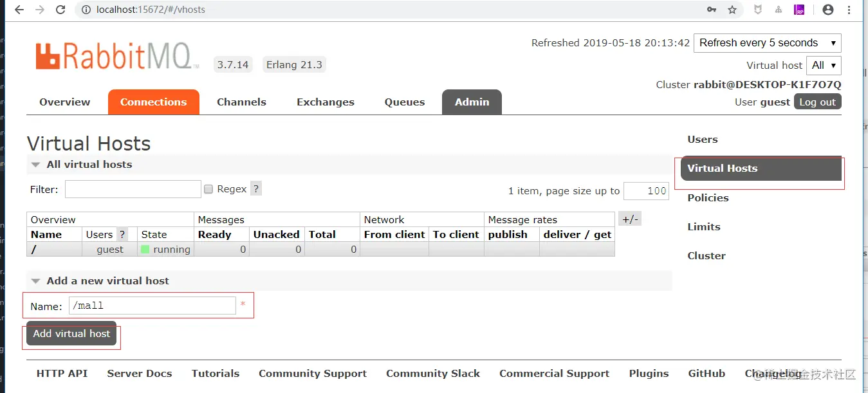Sort by the publish column header
The image size is (868, 393).
508,235
